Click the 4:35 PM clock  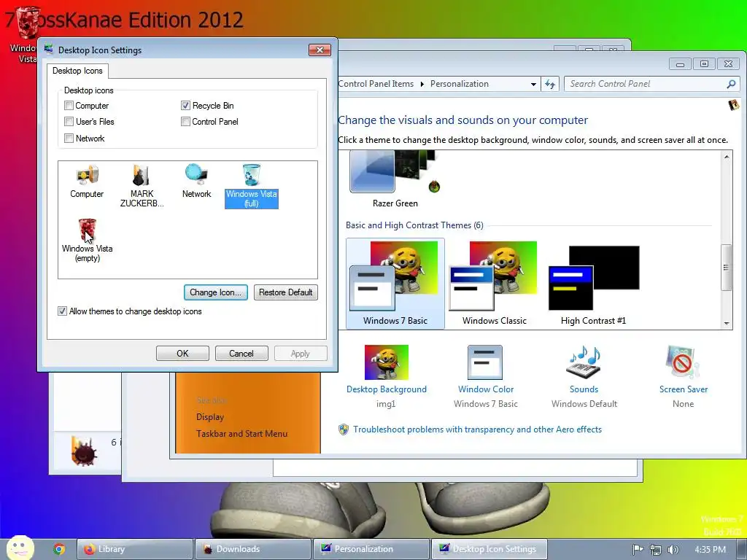point(710,550)
